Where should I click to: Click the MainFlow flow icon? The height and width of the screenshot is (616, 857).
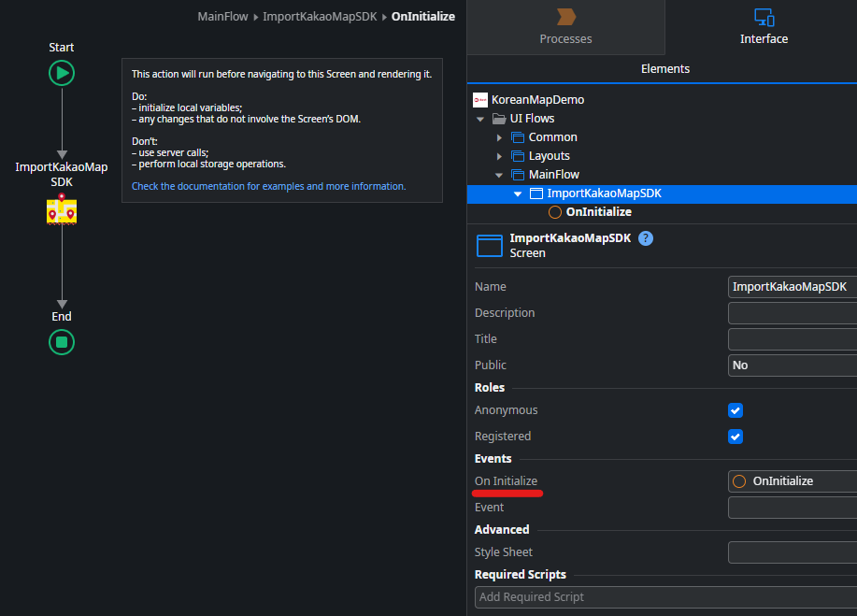(x=518, y=175)
